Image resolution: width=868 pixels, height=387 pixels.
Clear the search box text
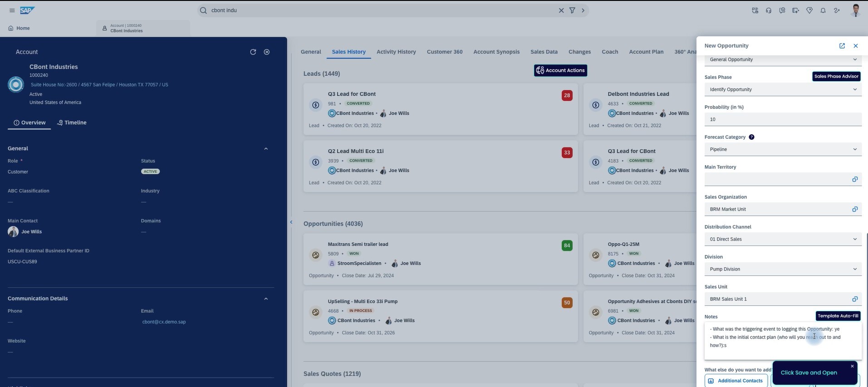pyautogui.click(x=561, y=10)
